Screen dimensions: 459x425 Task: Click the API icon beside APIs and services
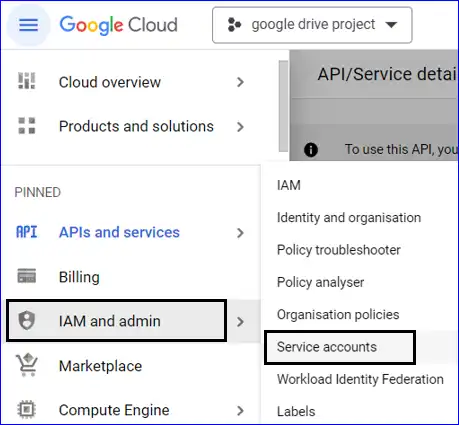(x=26, y=232)
